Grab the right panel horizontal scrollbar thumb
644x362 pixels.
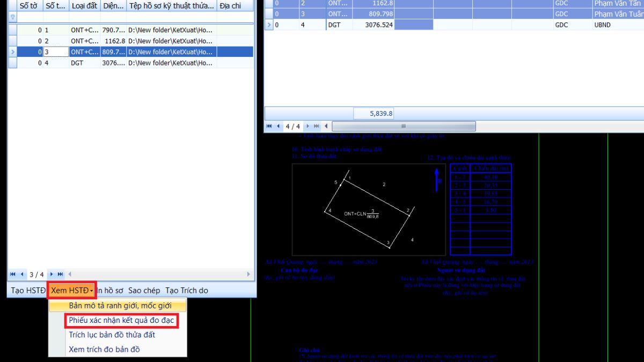click(x=404, y=127)
